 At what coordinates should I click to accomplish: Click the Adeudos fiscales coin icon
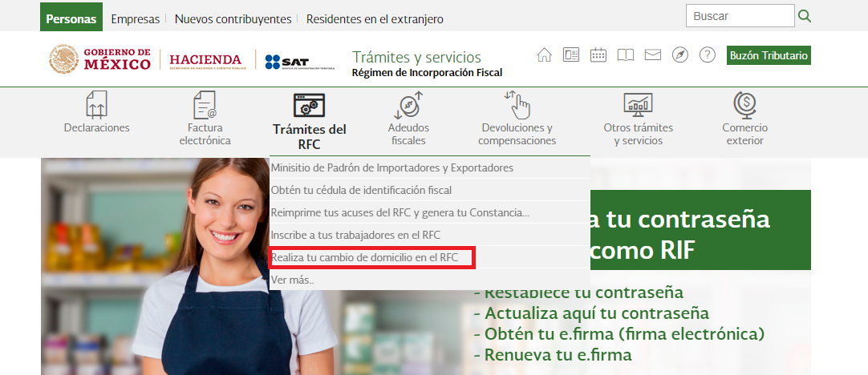click(408, 105)
